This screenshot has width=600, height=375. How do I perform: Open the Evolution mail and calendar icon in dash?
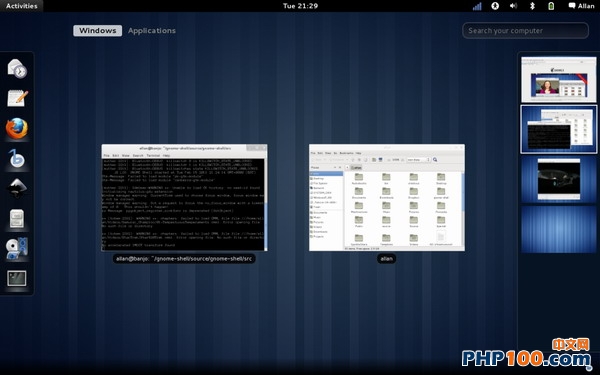17,69
